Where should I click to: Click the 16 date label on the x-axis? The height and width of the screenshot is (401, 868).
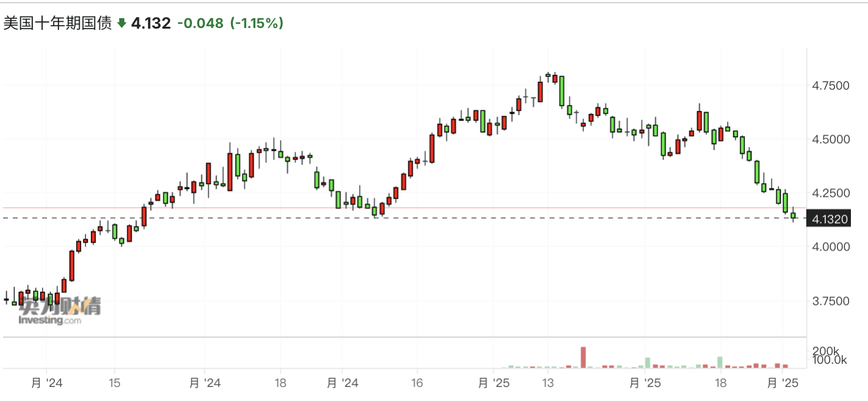click(416, 383)
